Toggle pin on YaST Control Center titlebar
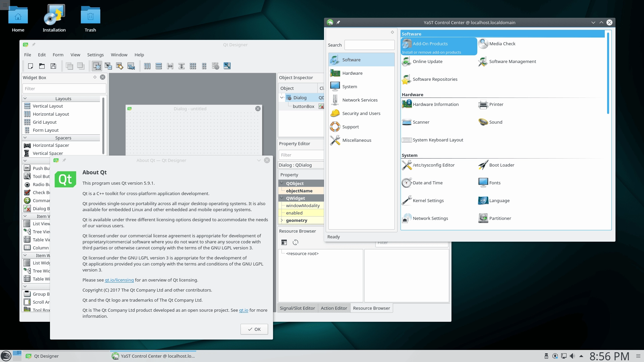Screen dimensions: 644x362 [x=338, y=22]
